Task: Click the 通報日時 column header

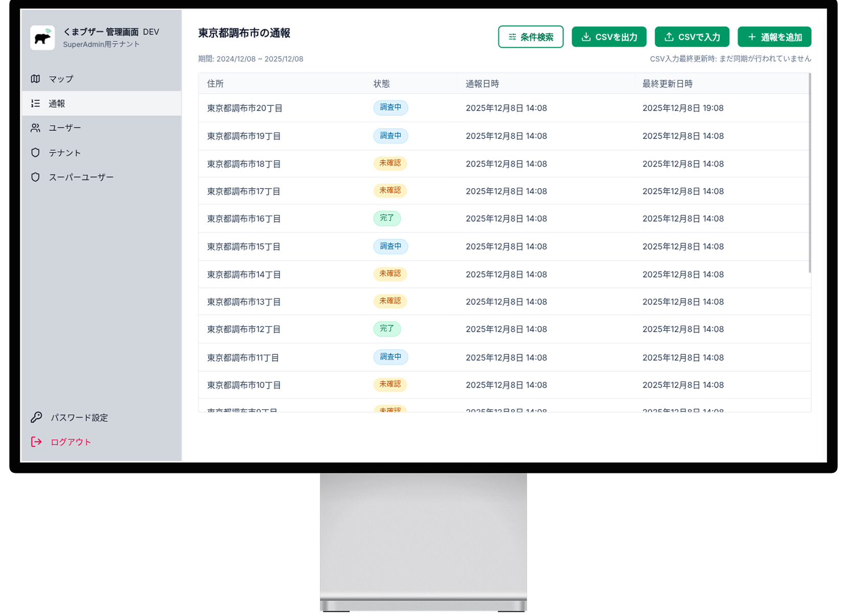Action: [x=482, y=84]
